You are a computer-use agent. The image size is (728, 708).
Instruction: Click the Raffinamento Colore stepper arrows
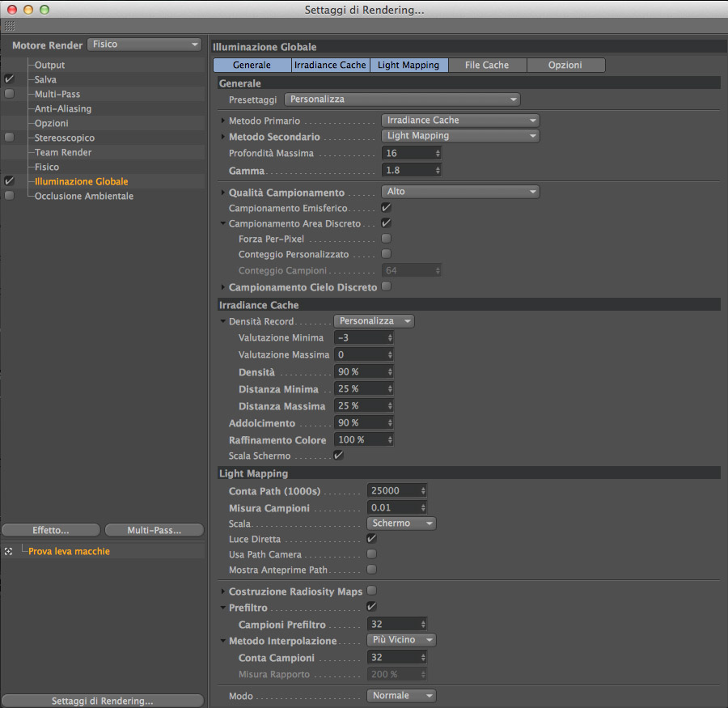(x=390, y=440)
